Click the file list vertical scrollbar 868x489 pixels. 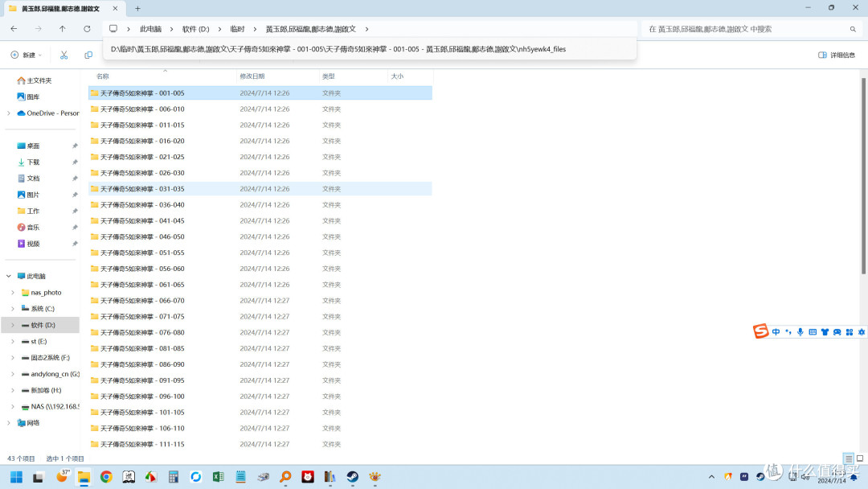click(863, 175)
